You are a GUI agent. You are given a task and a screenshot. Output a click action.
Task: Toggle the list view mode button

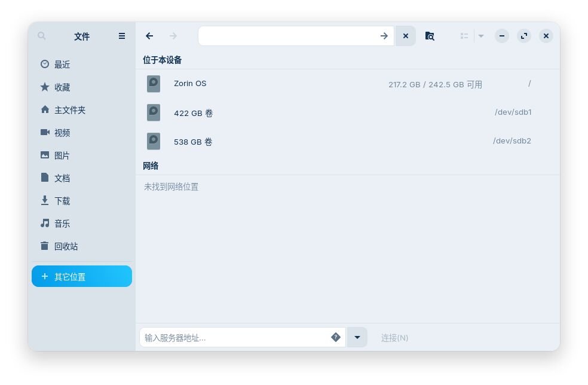pos(464,36)
